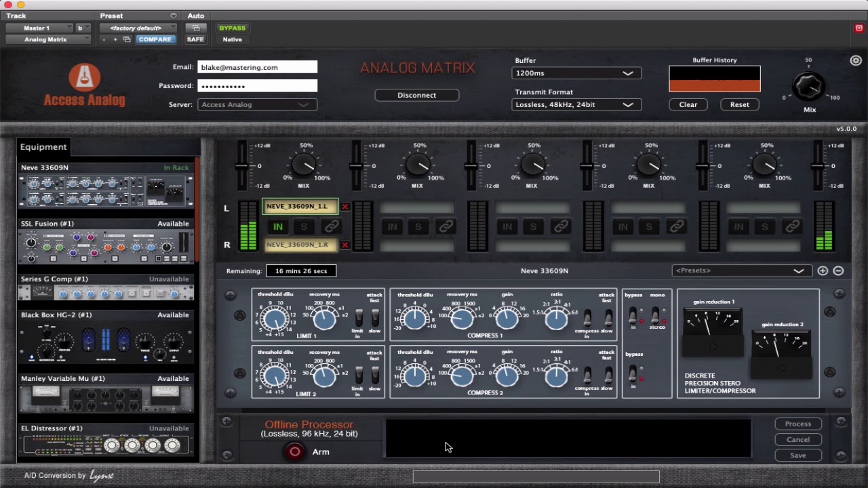Image resolution: width=868 pixels, height=488 pixels.
Task: Remove preset with minus icon
Action: click(x=838, y=271)
